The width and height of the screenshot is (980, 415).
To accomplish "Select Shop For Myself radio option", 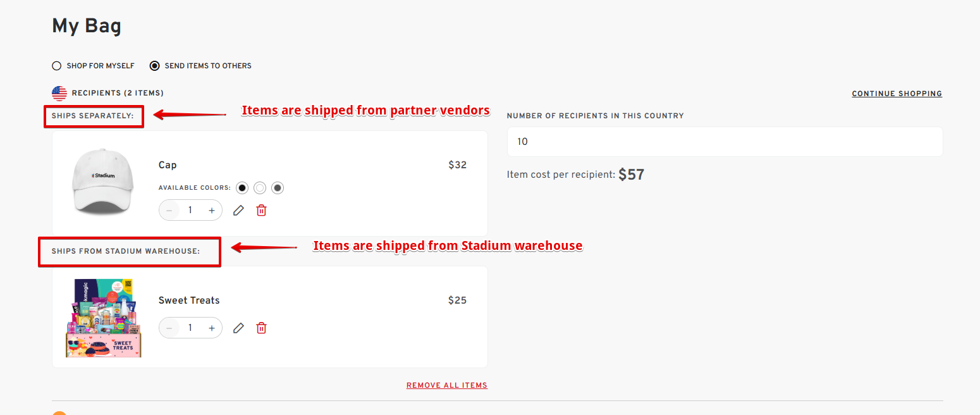I will [93, 66].
